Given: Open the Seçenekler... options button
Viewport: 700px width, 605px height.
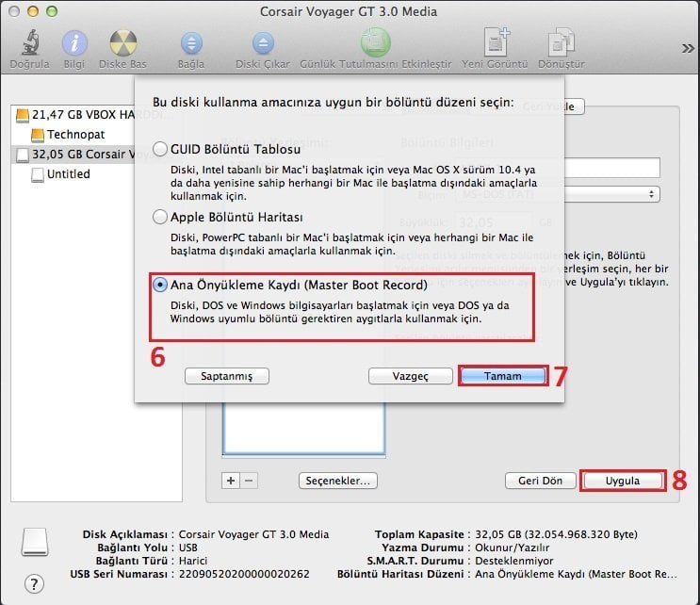Looking at the screenshot, I should (338, 481).
